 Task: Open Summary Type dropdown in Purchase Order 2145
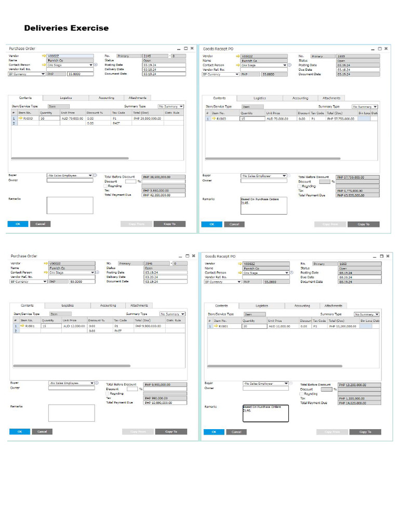tap(181, 107)
